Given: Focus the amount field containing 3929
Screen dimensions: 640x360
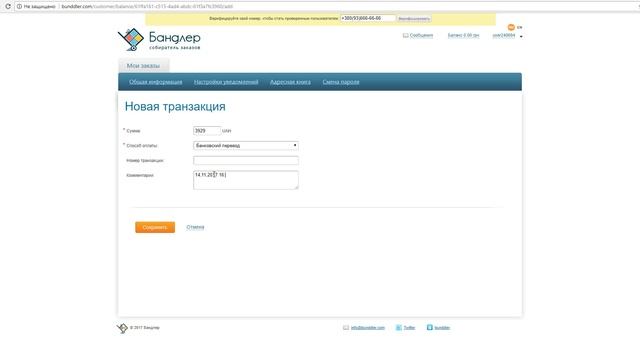Looking at the screenshot, I should coord(207,131).
